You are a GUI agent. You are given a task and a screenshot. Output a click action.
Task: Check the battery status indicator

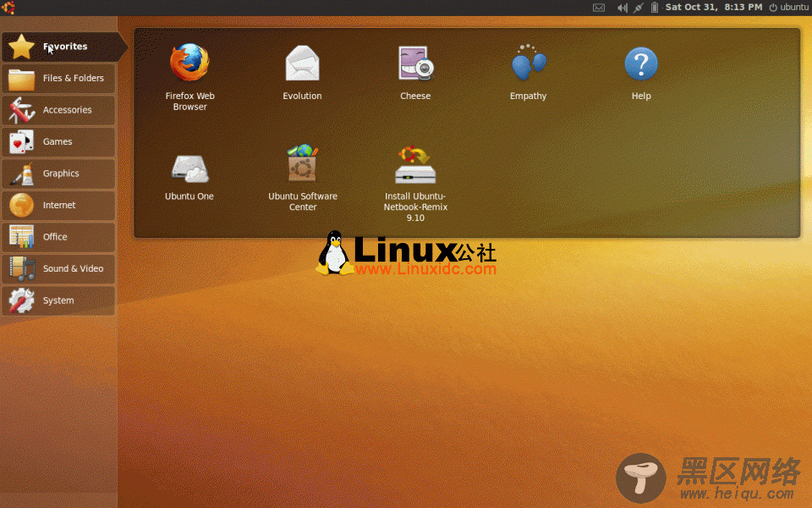pyautogui.click(x=655, y=8)
